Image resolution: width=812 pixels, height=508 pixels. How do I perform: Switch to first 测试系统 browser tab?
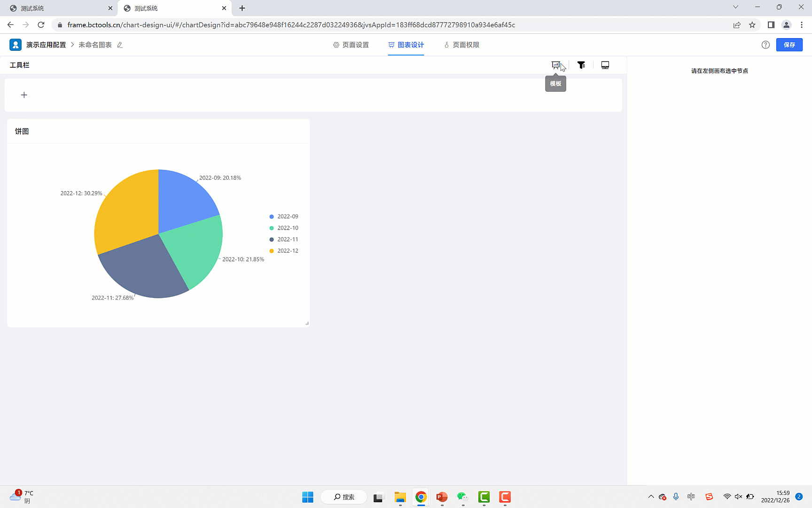click(x=59, y=8)
